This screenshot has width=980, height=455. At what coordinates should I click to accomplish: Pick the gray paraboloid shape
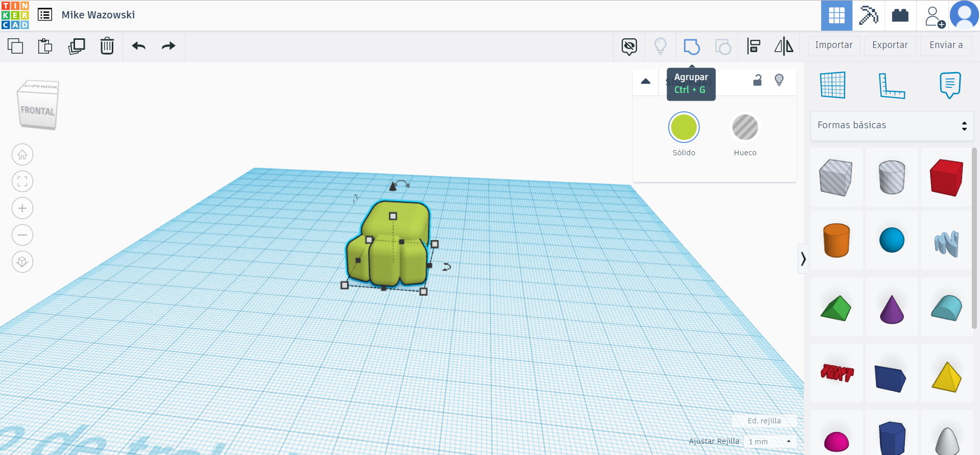[x=947, y=441]
